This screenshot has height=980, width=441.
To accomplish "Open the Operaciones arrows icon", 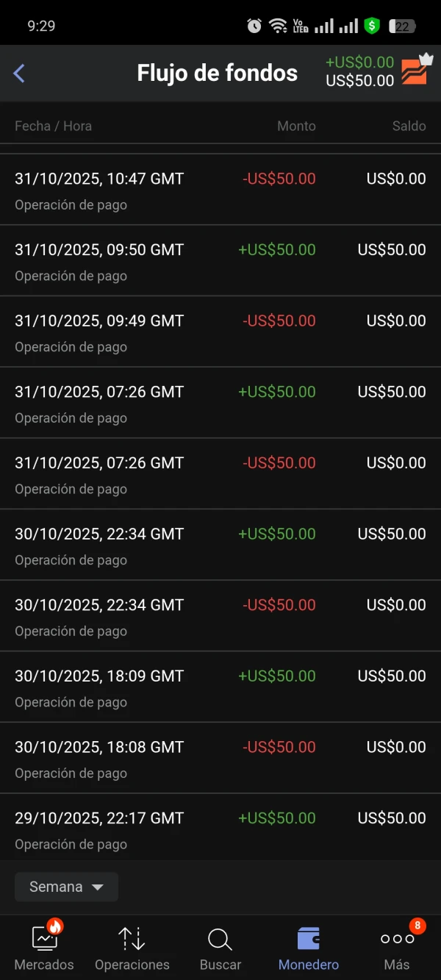I will (132, 938).
